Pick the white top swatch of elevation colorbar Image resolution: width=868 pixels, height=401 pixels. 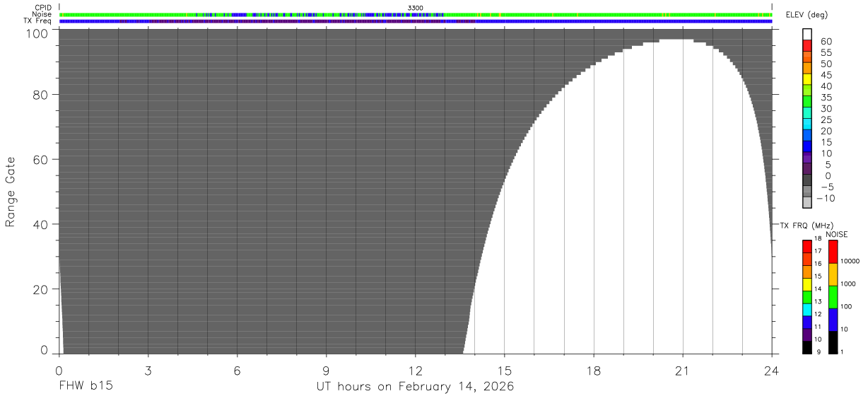click(x=807, y=35)
